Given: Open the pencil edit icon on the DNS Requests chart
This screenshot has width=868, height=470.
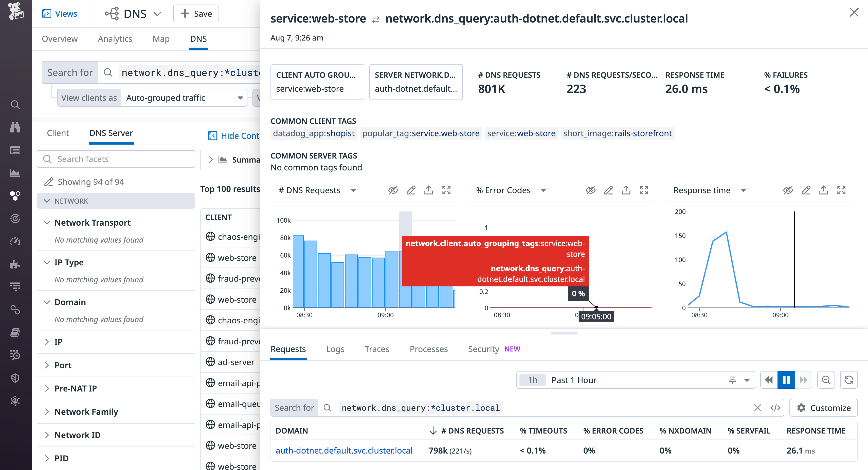Looking at the screenshot, I should pos(411,190).
